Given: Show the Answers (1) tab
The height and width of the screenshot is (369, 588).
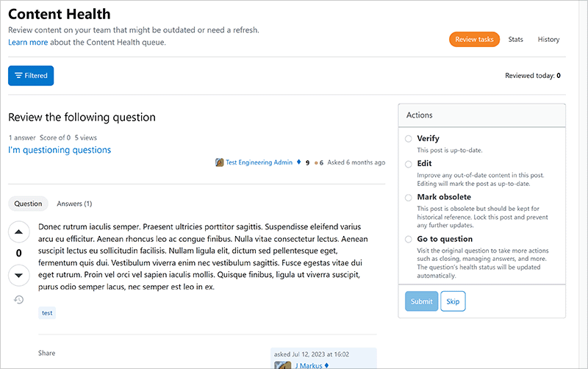Looking at the screenshot, I should (x=74, y=204).
